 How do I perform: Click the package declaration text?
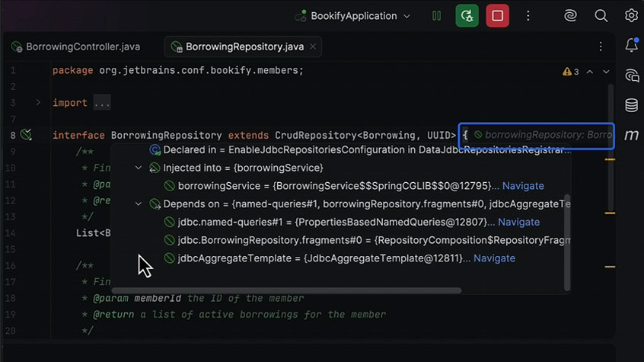coord(178,70)
